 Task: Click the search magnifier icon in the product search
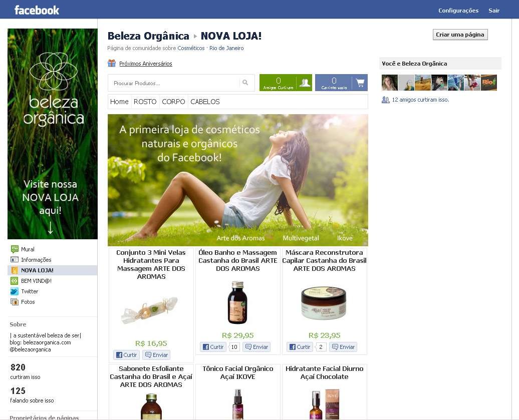pos(245,83)
